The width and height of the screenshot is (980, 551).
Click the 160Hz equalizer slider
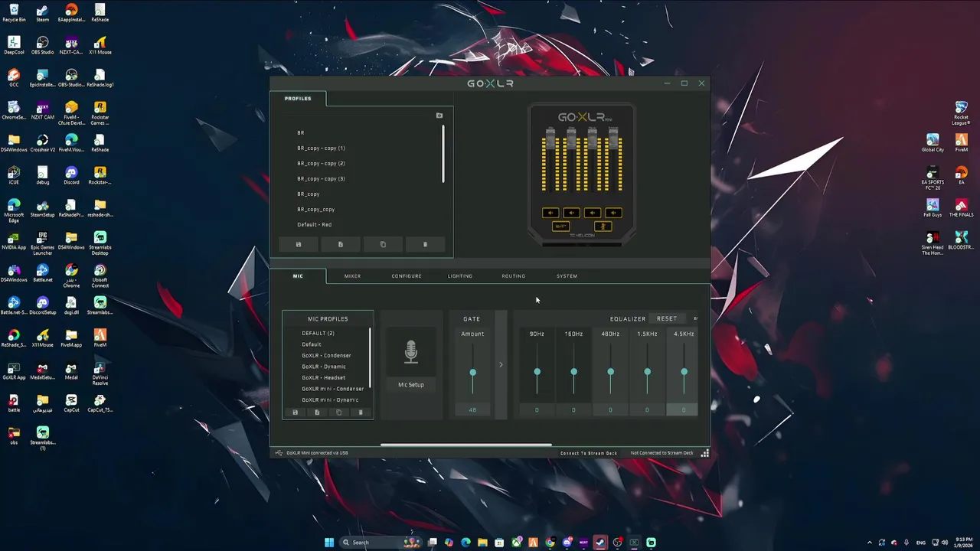(573, 373)
